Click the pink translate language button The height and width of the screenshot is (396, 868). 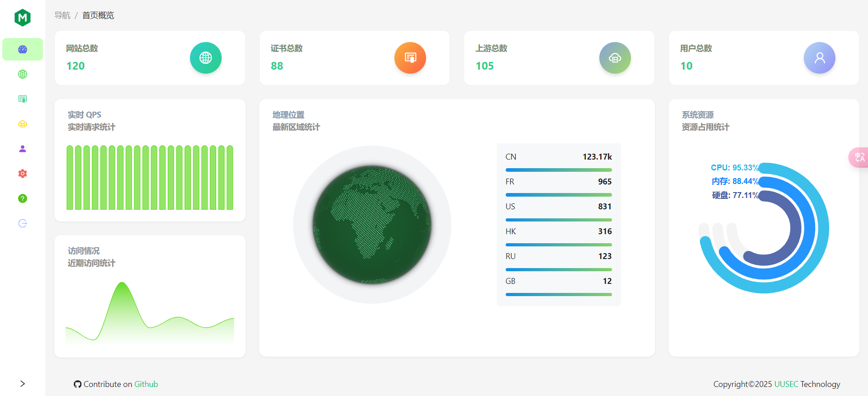tap(859, 157)
